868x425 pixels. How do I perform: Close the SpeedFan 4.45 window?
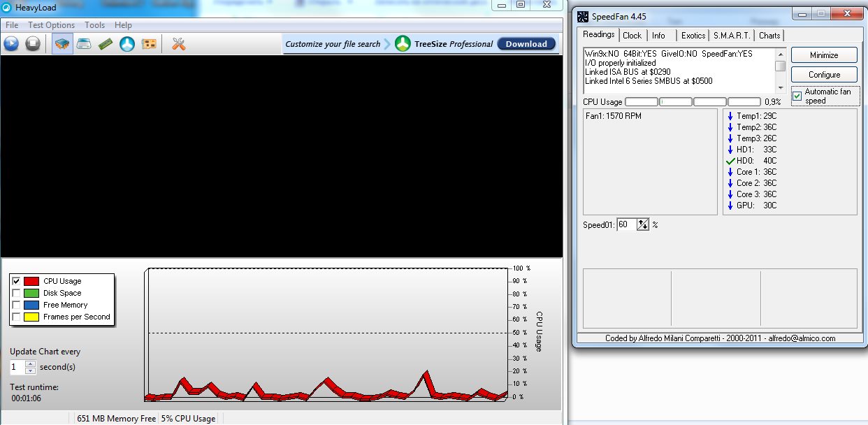point(847,13)
